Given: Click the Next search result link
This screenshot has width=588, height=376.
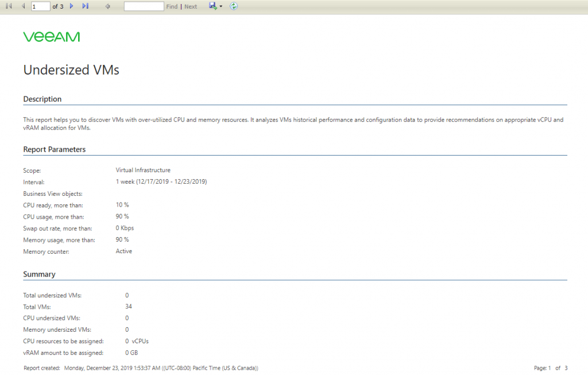Looking at the screenshot, I should click(191, 6).
